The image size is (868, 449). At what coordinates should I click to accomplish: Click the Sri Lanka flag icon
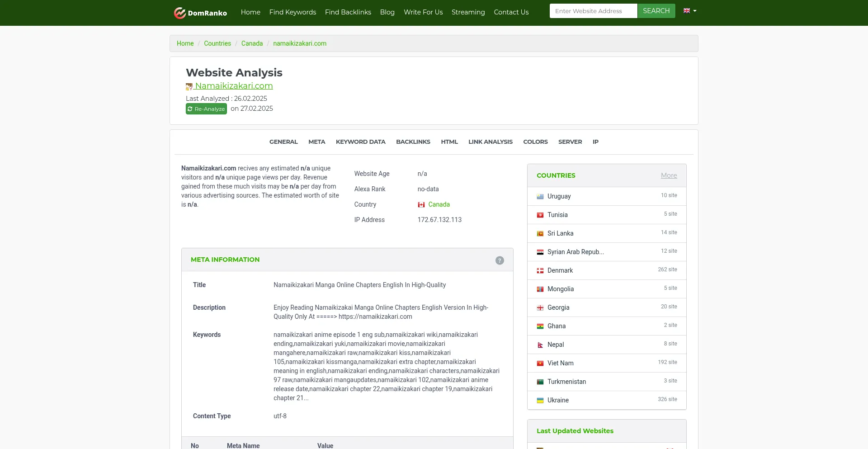540,234
